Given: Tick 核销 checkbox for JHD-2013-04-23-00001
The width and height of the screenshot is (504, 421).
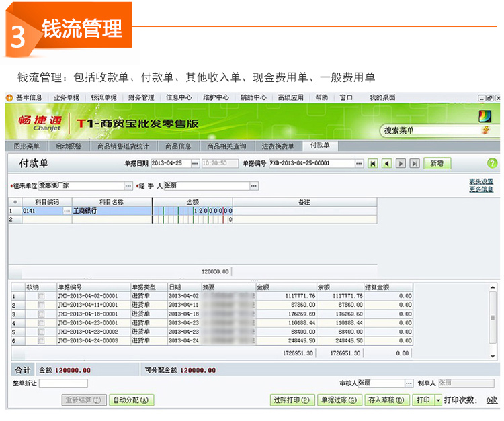Looking at the screenshot, I should pyautogui.click(x=41, y=323).
